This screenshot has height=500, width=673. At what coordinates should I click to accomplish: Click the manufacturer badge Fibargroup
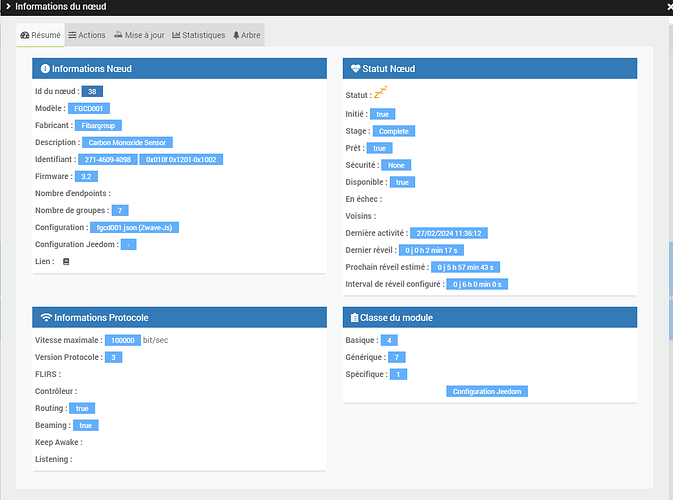click(x=98, y=126)
